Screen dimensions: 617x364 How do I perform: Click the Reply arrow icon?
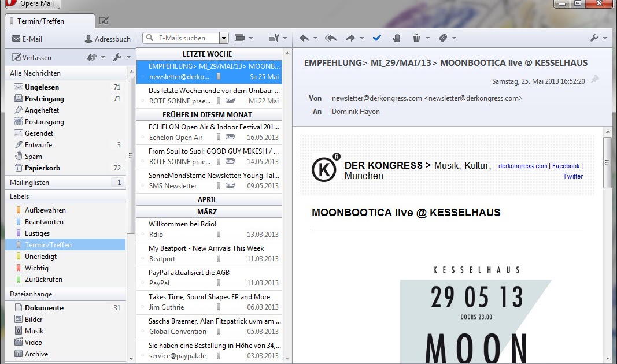click(304, 38)
